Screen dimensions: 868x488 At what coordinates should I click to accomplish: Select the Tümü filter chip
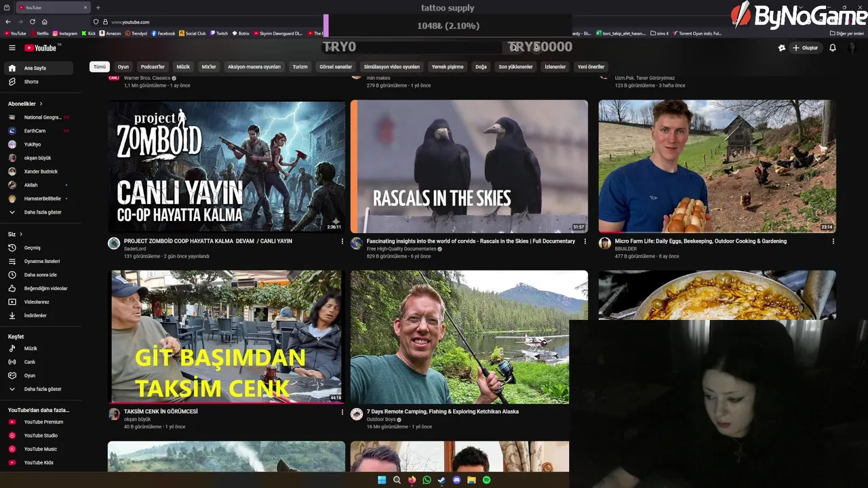coord(100,67)
